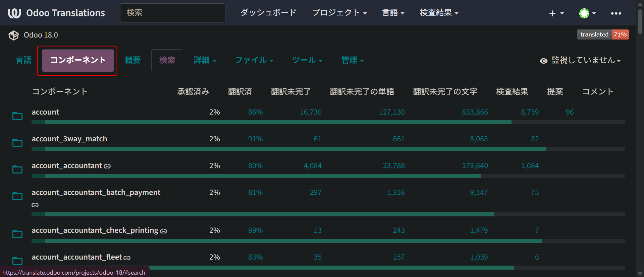
Task: Expand the プロジェクト dropdown in navbar
Action: [339, 13]
